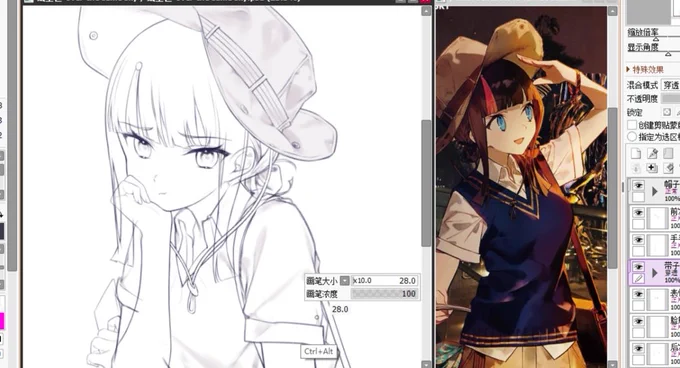The height and width of the screenshot is (368, 680).
Task: Click the merge layer plus icon
Action: coord(652,168)
